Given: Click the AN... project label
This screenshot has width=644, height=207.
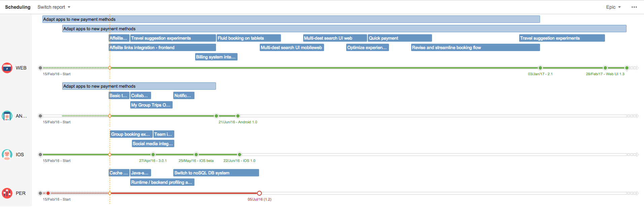Looking at the screenshot, I should [x=21, y=116].
